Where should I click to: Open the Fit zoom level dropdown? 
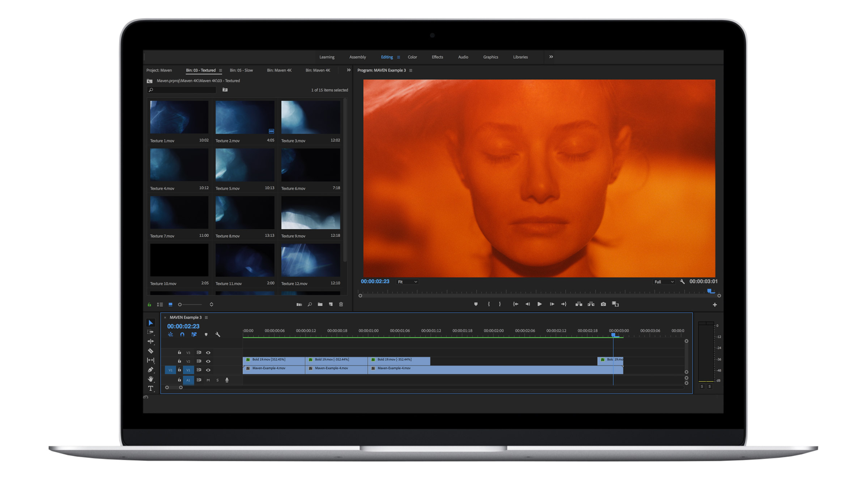pos(408,282)
